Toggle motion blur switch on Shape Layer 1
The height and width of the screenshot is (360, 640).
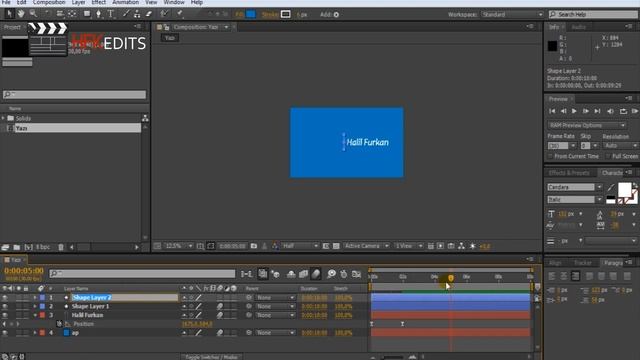(220, 306)
